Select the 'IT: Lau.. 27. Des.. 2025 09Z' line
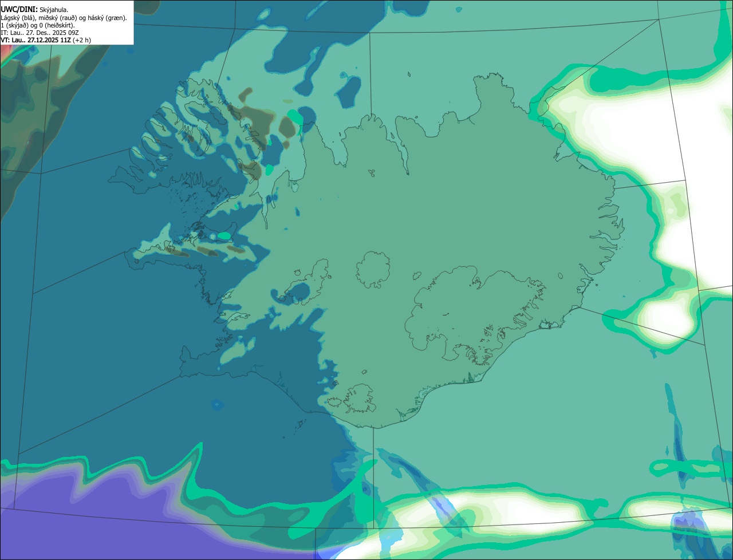The width and height of the screenshot is (733, 560). pyautogui.click(x=40, y=33)
